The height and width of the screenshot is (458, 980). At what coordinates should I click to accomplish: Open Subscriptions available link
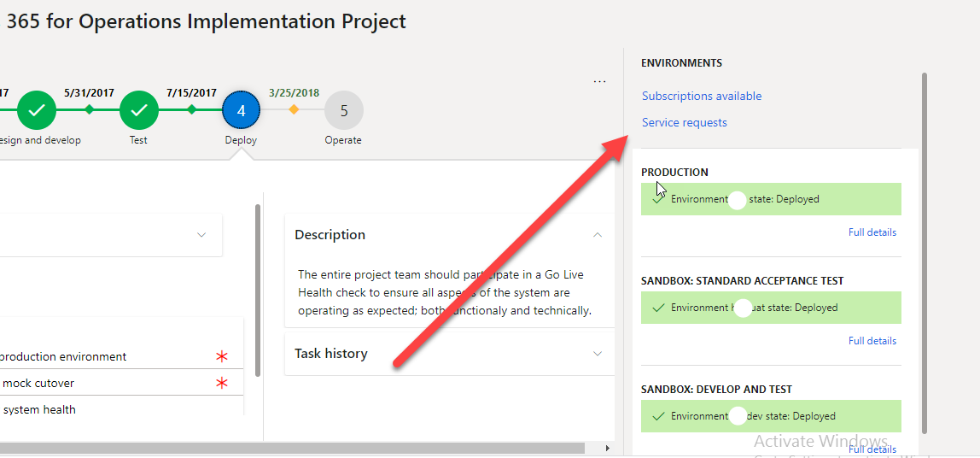701,97
